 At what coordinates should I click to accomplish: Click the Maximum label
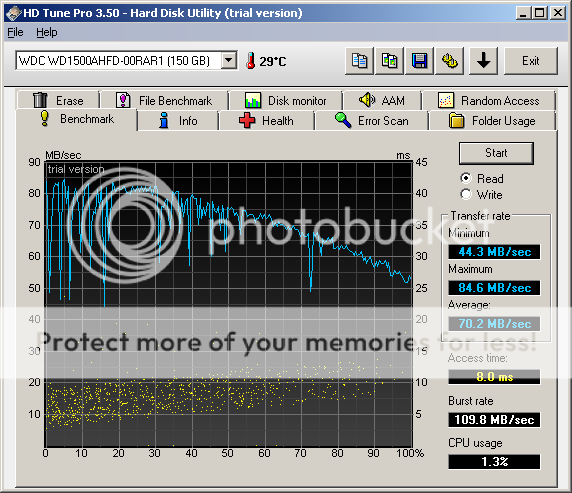[x=470, y=269]
